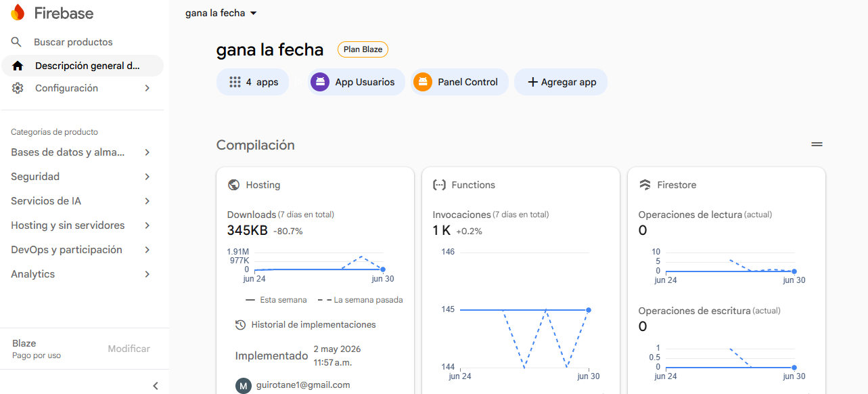Click the Firestore waves icon
Image resolution: width=868 pixels, height=394 pixels.
[x=645, y=185]
